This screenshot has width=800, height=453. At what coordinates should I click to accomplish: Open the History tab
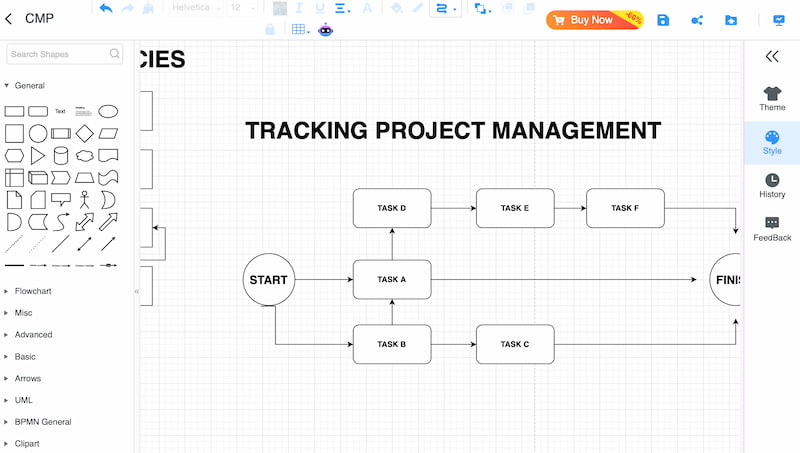(x=772, y=186)
